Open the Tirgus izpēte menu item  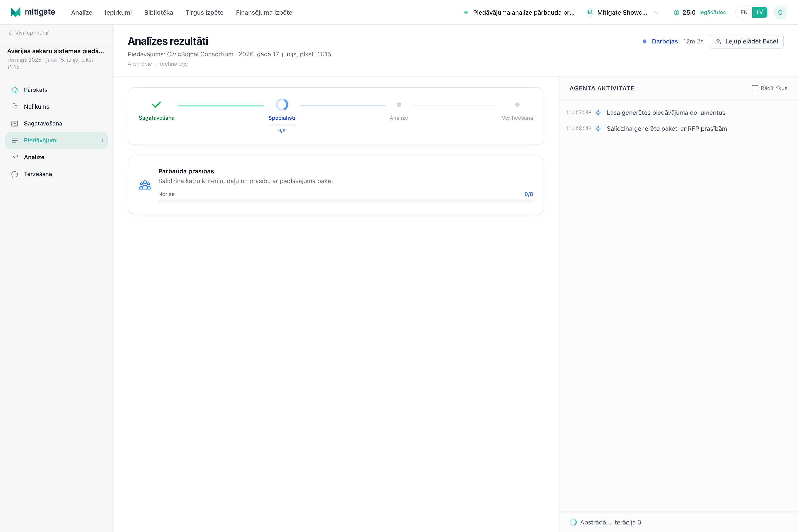coord(204,13)
